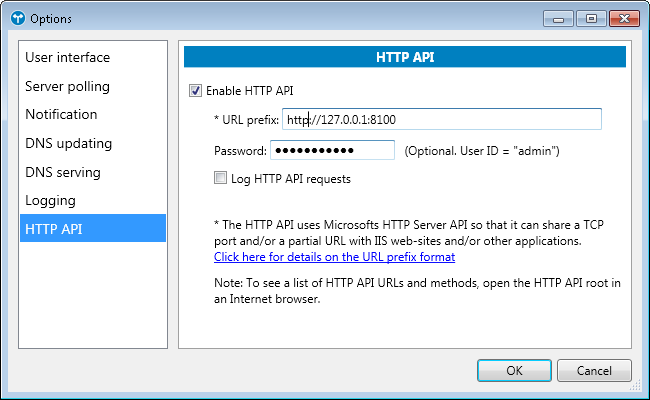
Task: Switch to the Notification settings page
Action: point(61,114)
